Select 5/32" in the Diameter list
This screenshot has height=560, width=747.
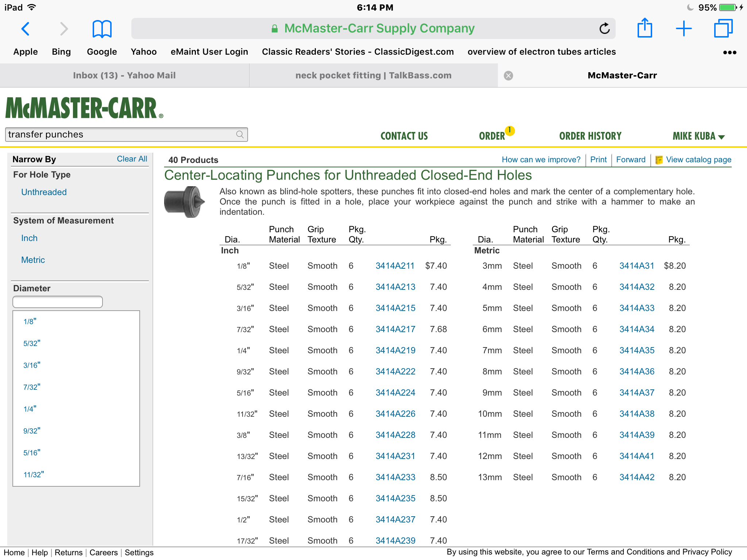pos(32,343)
